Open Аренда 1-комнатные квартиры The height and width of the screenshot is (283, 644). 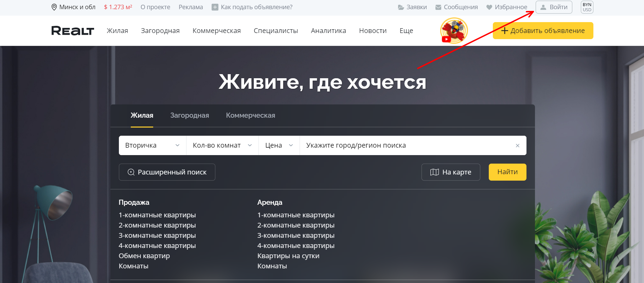(x=296, y=215)
